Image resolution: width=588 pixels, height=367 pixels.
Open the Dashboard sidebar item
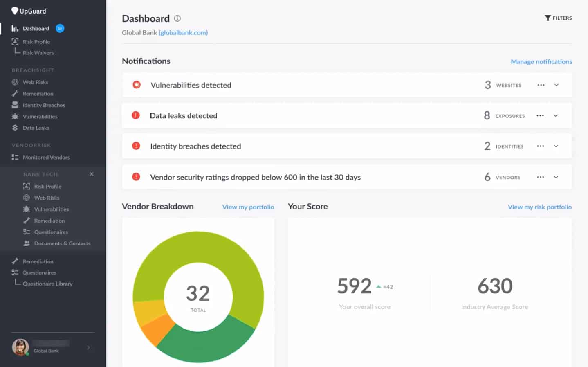tap(36, 28)
